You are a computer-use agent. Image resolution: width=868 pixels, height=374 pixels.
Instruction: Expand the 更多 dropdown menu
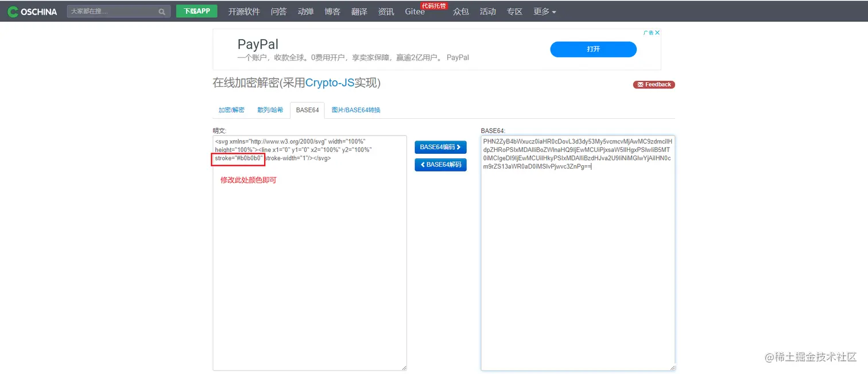pos(545,11)
